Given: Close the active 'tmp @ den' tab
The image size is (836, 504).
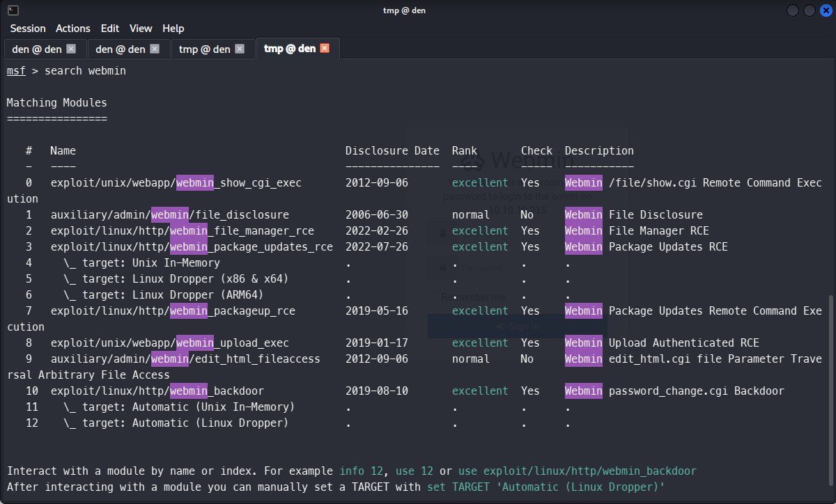Looking at the screenshot, I should pos(325,49).
